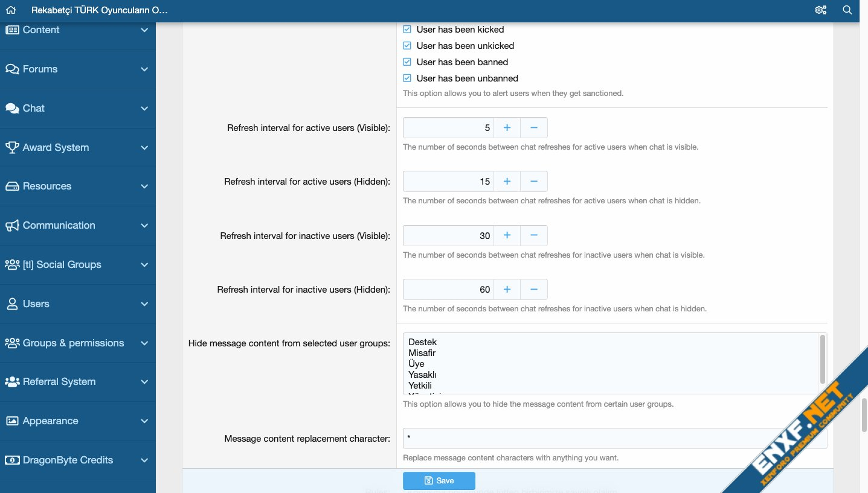The image size is (868, 493).
Task: Expand the DragonByte Credits chevron
Action: (144, 460)
